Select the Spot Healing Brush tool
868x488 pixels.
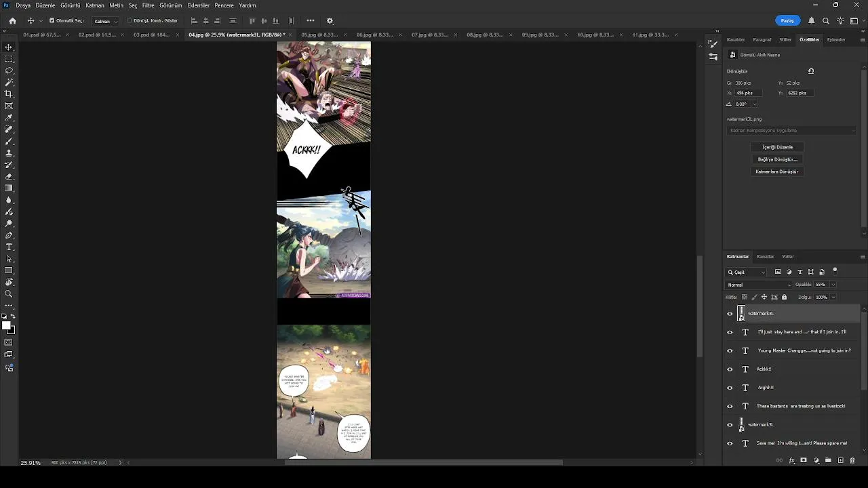9,129
